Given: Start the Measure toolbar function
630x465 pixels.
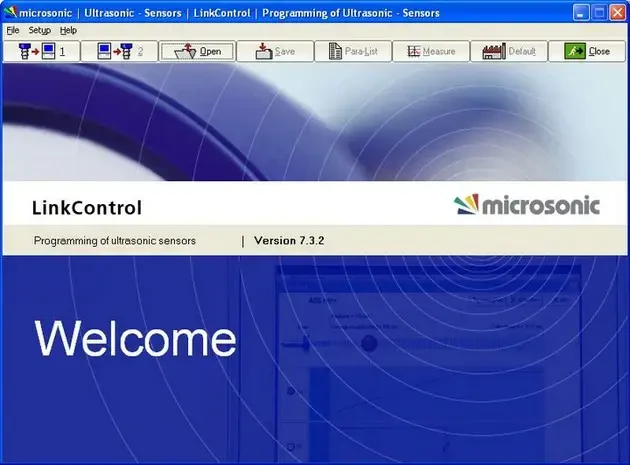Looking at the screenshot, I should point(429,51).
